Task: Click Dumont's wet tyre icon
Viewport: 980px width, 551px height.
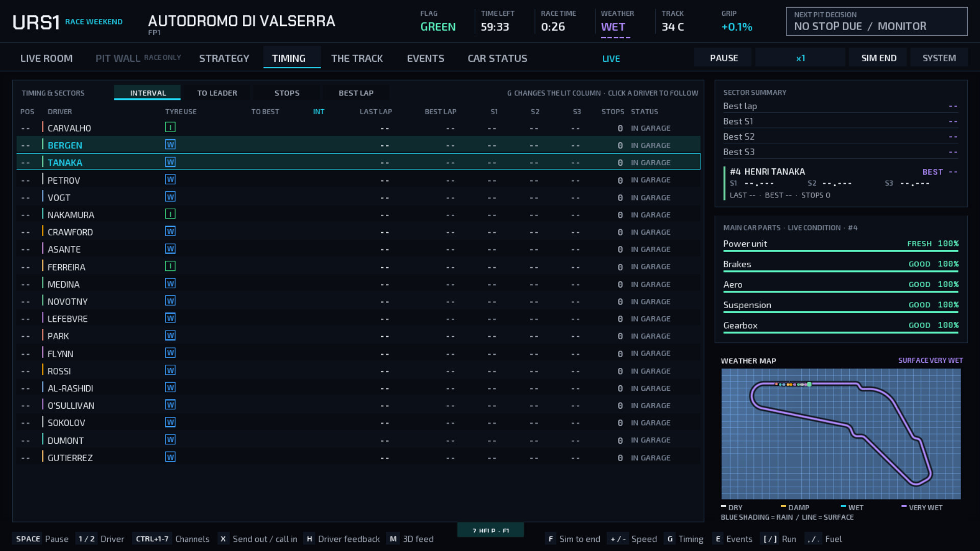Action: [170, 440]
